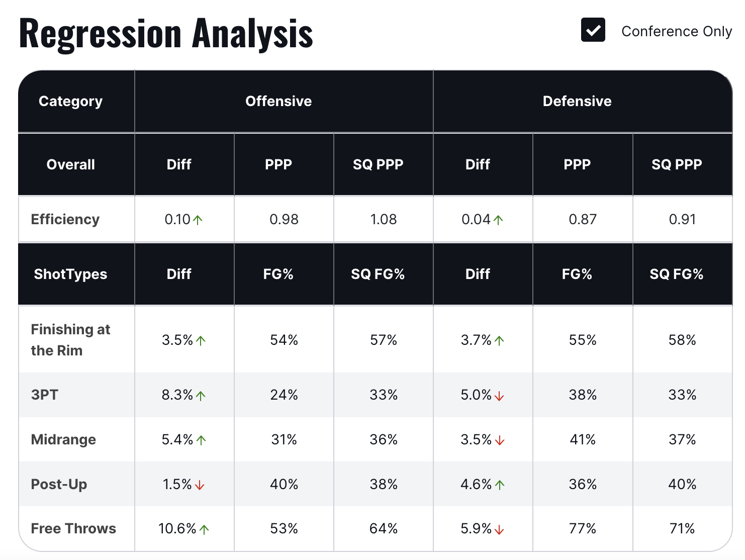Click the green arrow beside defensive Post-Up 4.6%

500,486
